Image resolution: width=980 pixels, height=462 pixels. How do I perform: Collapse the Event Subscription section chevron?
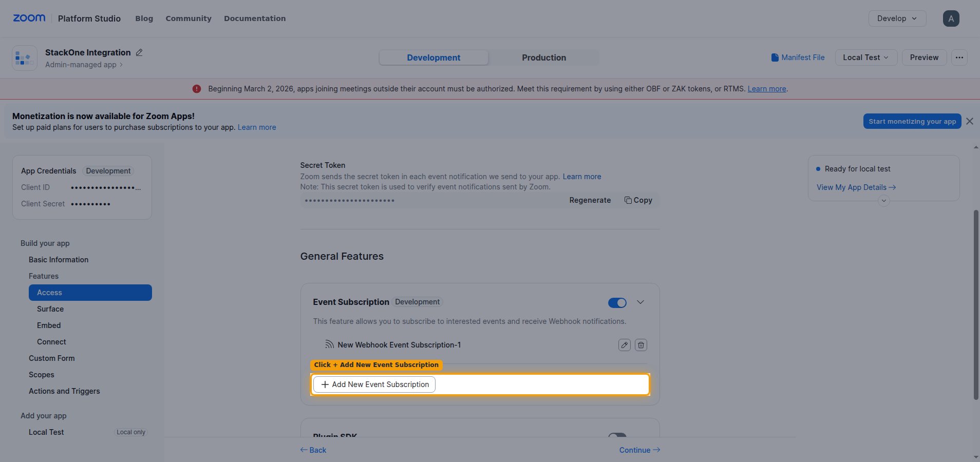640,302
